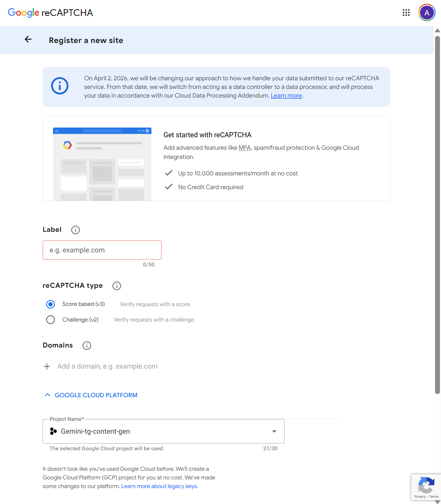Open Learn more link in notice
441x504 pixels.
click(x=286, y=96)
